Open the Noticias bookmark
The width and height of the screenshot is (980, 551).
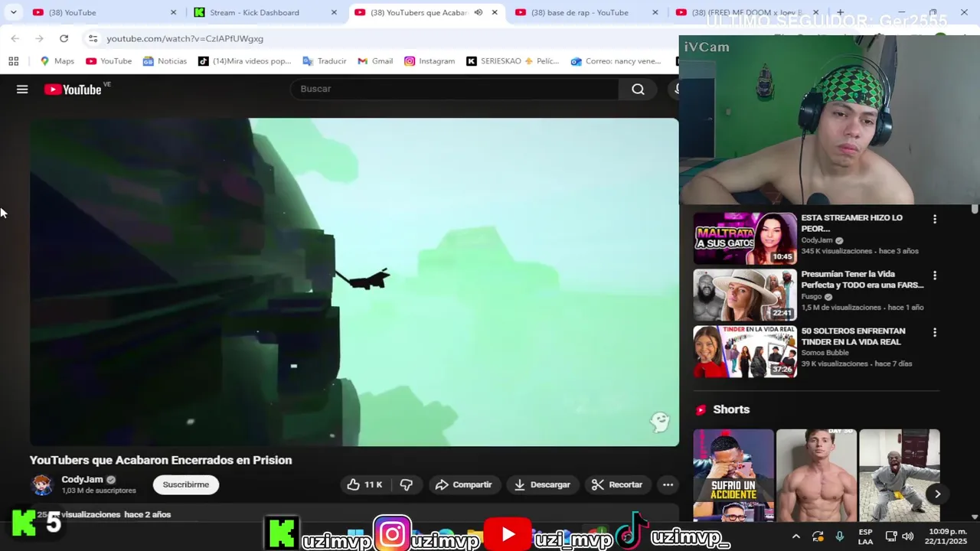click(x=164, y=61)
